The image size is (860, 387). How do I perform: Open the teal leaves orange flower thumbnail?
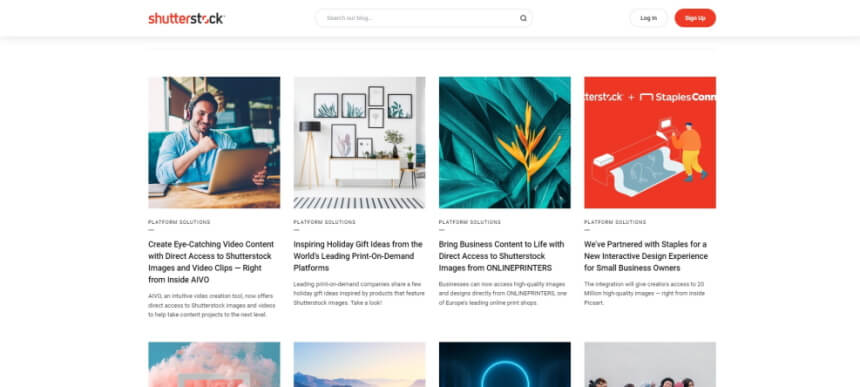(x=505, y=143)
